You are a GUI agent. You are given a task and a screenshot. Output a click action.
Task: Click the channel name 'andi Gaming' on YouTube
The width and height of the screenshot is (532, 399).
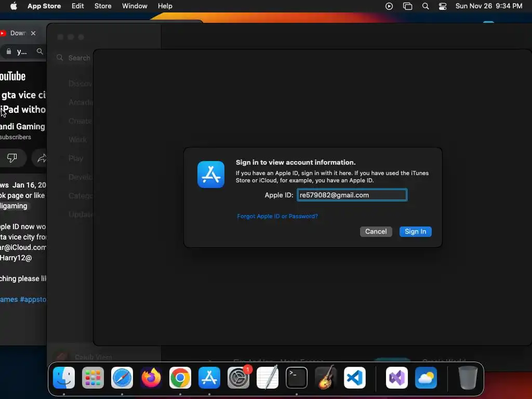tap(22, 127)
